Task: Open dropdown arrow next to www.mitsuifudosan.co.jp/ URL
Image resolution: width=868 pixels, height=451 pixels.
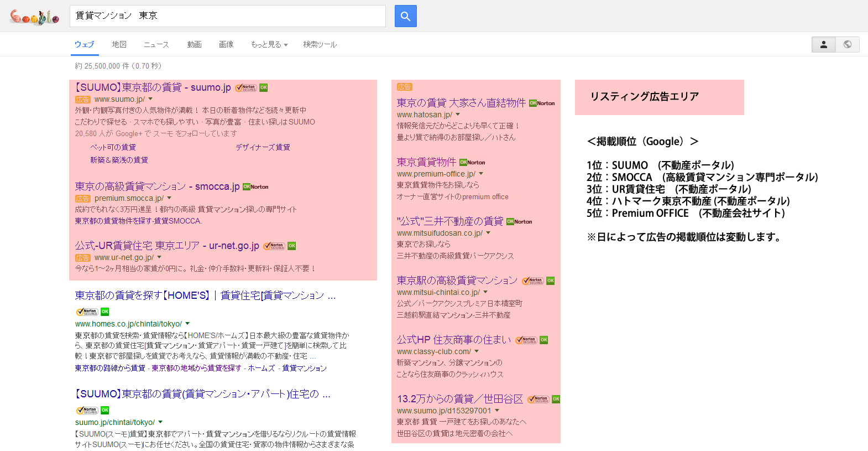Action: point(488,233)
